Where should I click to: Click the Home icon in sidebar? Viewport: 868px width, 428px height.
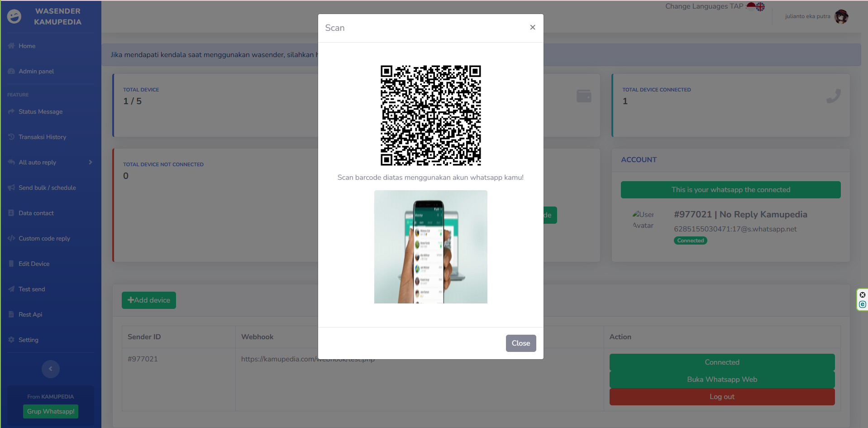pos(11,46)
